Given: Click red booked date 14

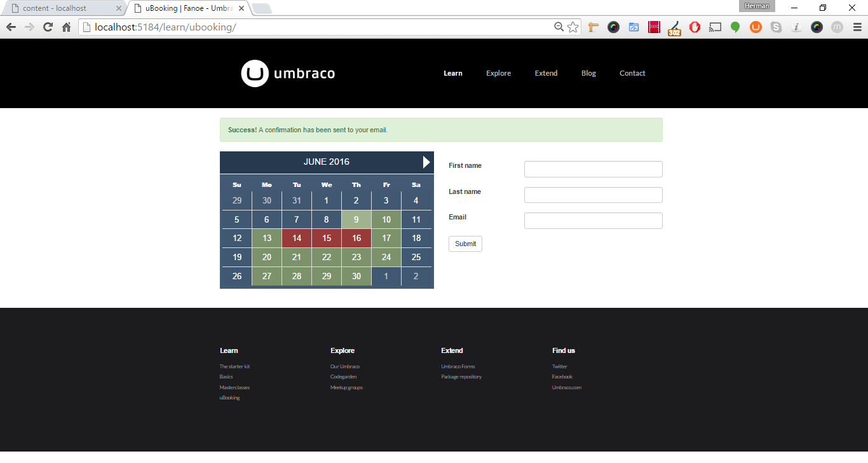Looking at the screenshot, I should coord(297,238).
